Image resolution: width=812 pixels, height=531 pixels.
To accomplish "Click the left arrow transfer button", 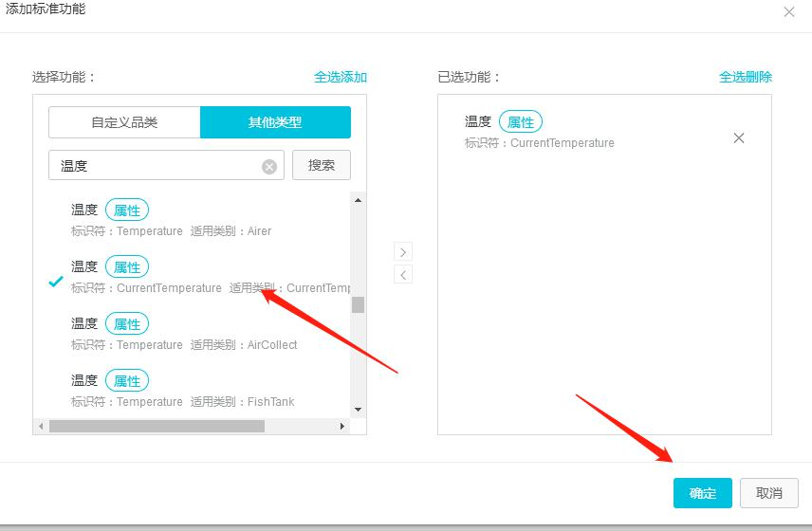I will (403, 275).
